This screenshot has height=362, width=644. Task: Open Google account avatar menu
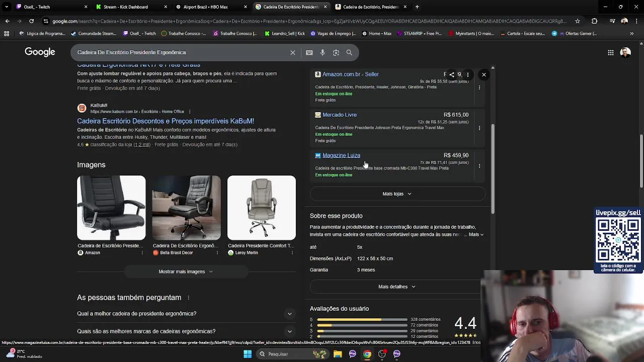(625, 52)
